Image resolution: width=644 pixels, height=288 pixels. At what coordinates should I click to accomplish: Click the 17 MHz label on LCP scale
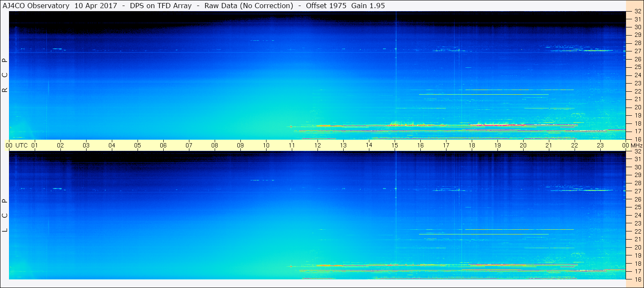637,271
